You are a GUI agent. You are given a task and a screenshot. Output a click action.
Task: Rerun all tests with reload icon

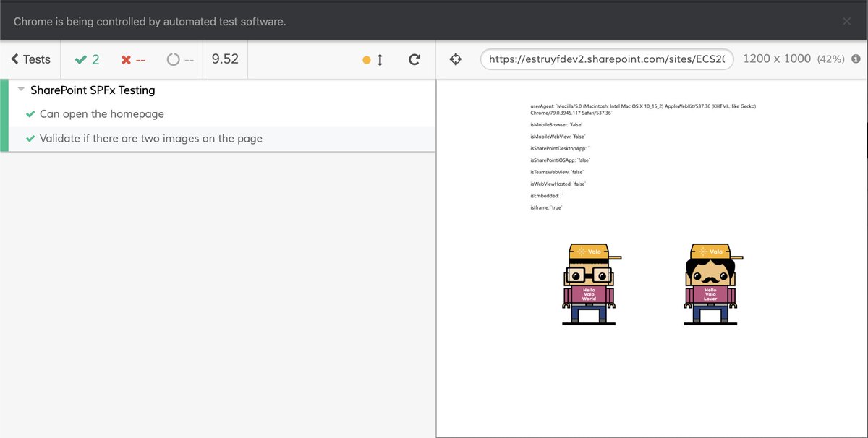point(414,60)
